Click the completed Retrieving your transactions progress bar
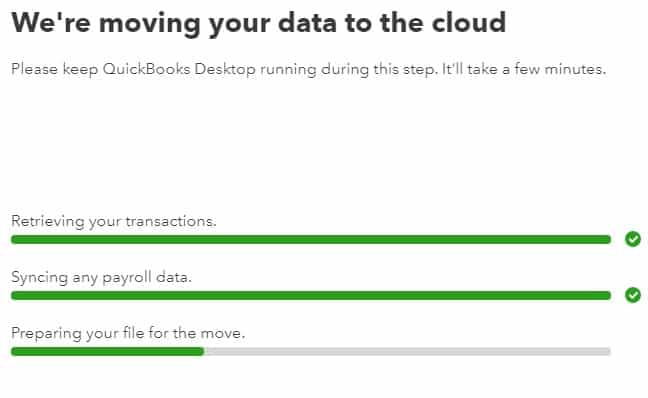Viewport: 648px width, 398px height. [x=311, y=239]
